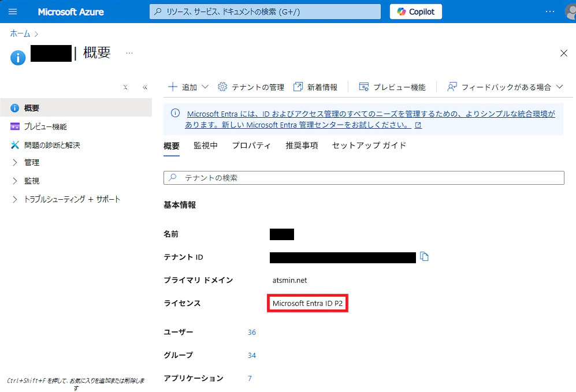
Task: Click the テナント ID label
Action: pos(183,257)
